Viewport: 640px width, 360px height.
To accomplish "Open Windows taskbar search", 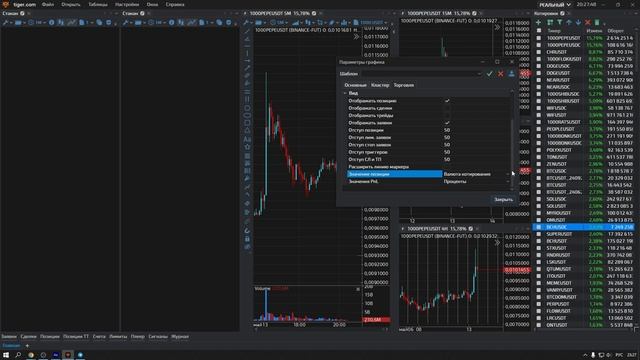I will 18,355.
